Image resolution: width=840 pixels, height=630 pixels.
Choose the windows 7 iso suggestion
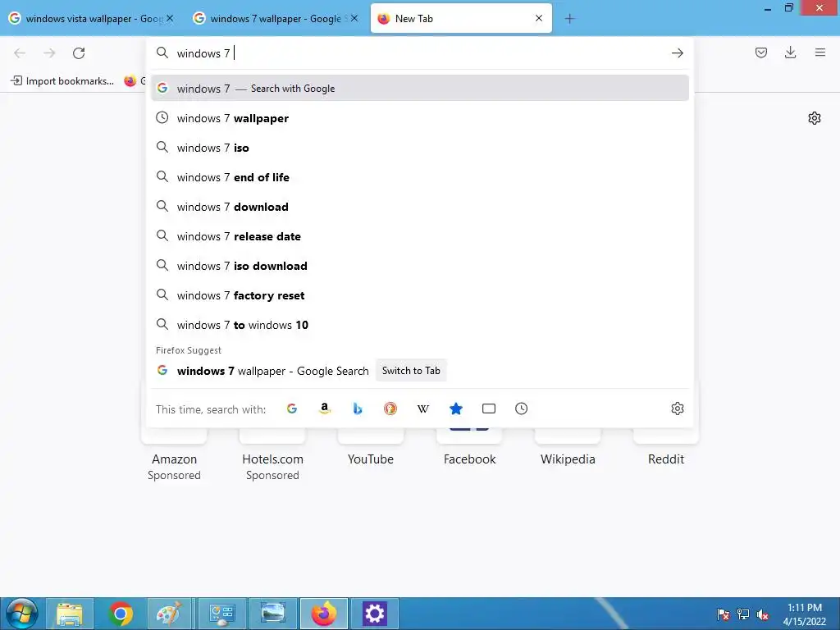pos(420,148)
